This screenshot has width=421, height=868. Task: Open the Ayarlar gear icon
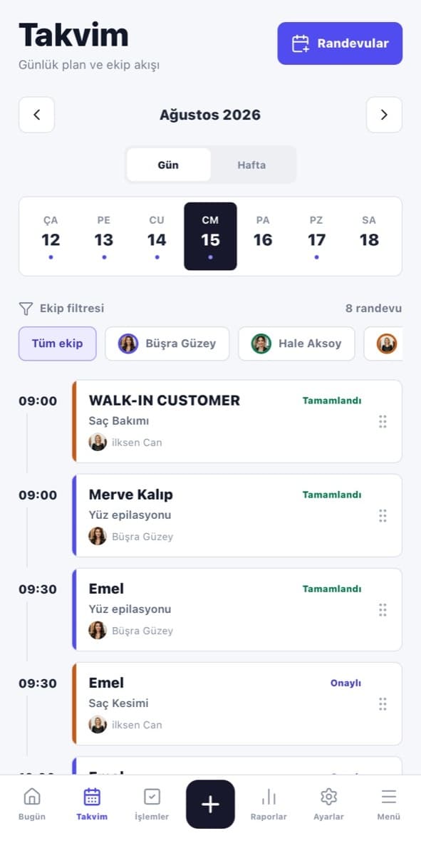click(328, 797)
